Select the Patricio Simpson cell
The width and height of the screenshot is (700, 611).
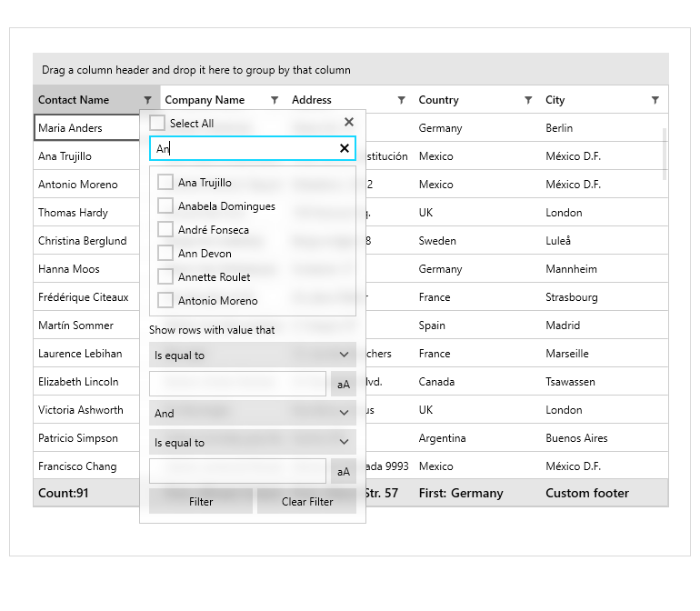pyautogui.click(x=87, y=437)
